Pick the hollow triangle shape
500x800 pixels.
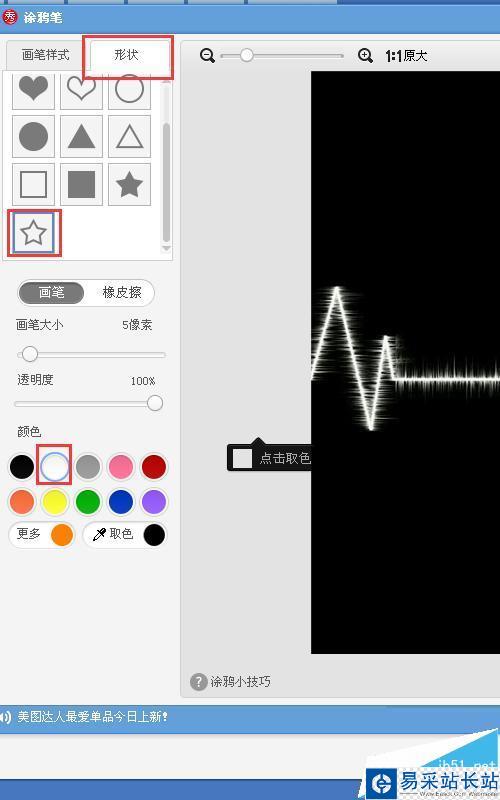[x=129, y=136]
